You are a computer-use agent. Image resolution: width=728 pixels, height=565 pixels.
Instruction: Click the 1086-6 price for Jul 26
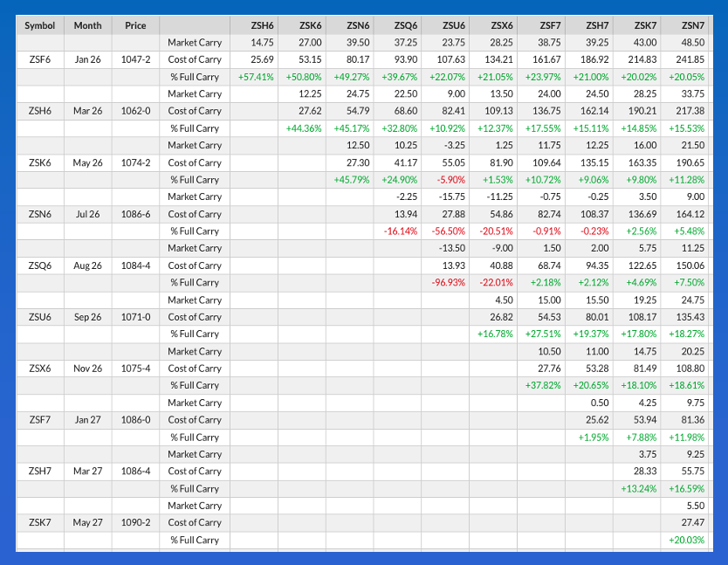(135, 214)
